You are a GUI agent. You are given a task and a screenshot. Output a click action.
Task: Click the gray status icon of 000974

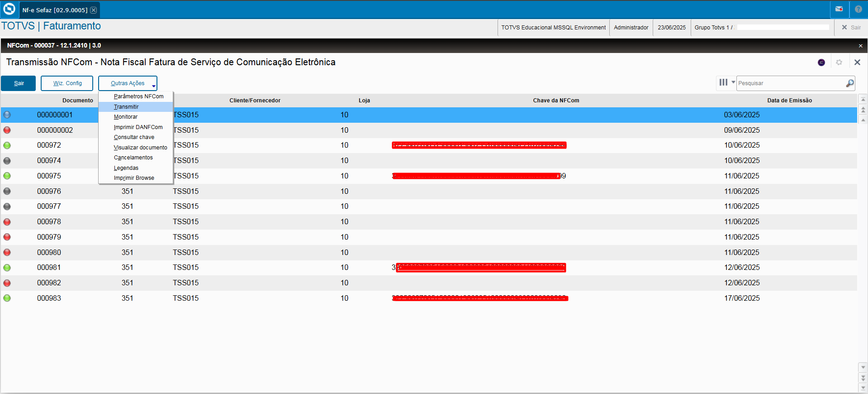pyautogui.click(x=7, y=161)
